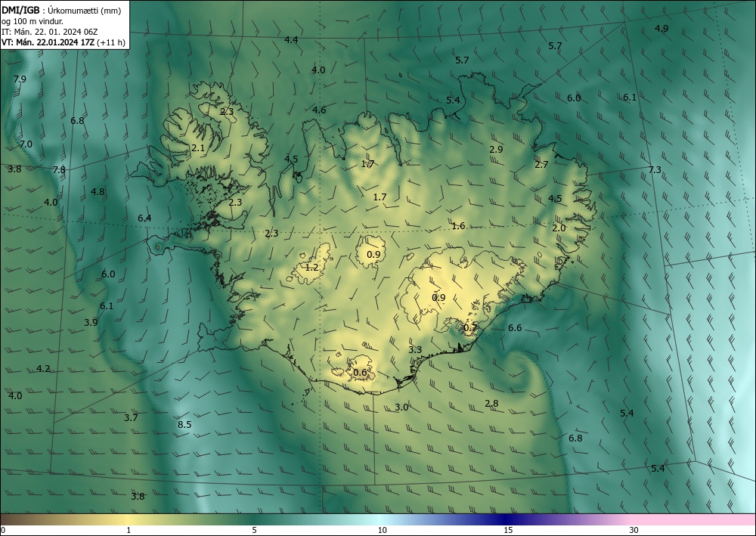Select the 8.5 maximum value label
The height and width of the screenshot is (536, 756).
click(x=184, y=424)
